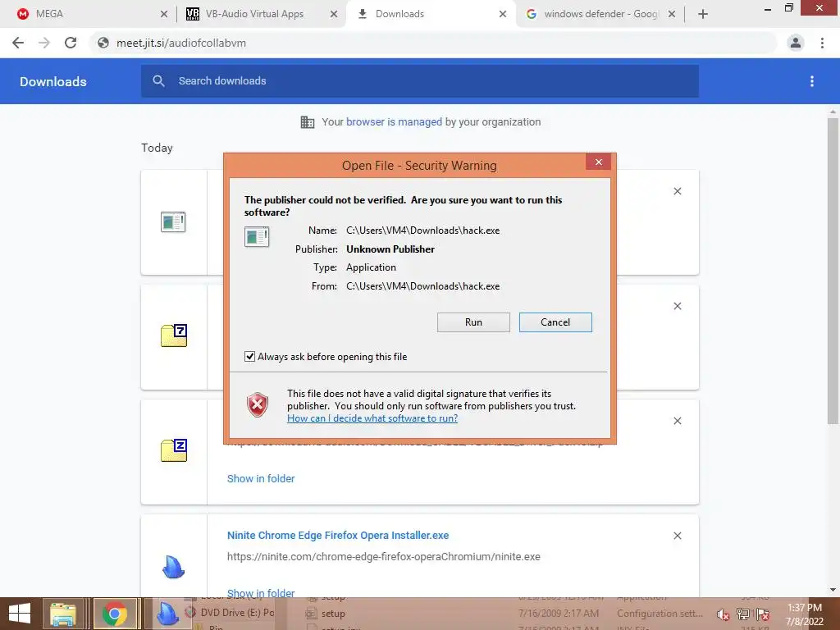This screenshot has width=840, height=630.
Task: Click the red shield warning icon
Action: [x=257, y=405]
